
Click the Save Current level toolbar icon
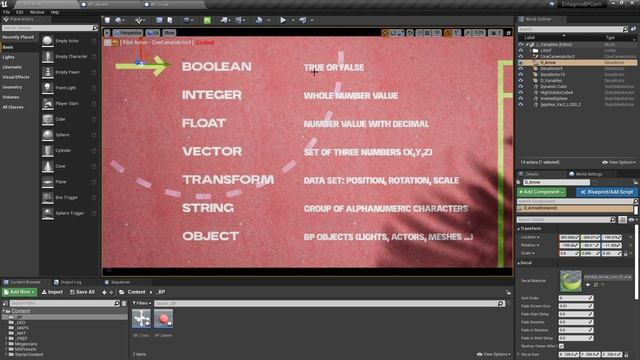coord(107,20)
